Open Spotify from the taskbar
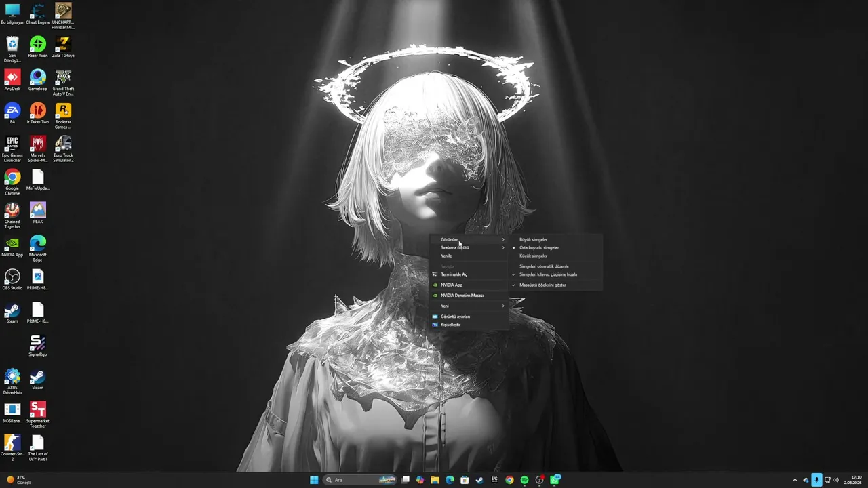Viewport: 868px width, 488px height. tap(524, 480)
